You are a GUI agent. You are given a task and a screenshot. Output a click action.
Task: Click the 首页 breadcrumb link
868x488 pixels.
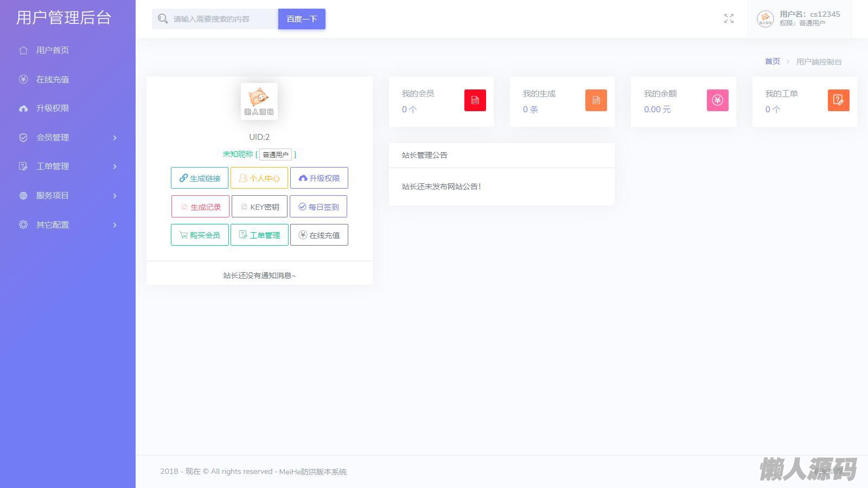click(x=772, y=62)
